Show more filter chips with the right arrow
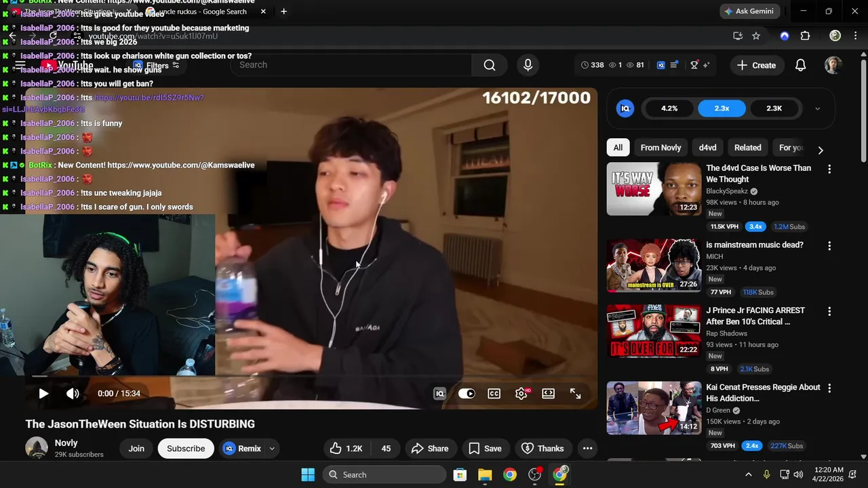The height and width of the screenshot is (488, 868). pos(821,150)
